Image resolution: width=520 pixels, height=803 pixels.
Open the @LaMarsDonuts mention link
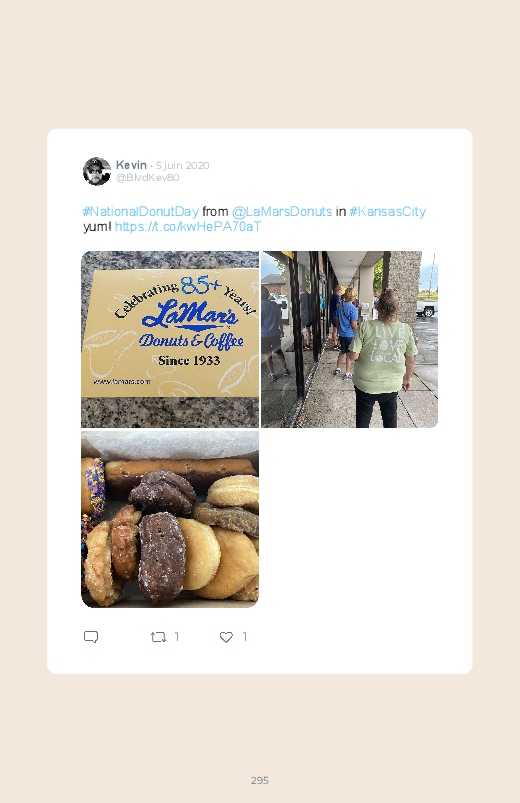(x=282, y=211)
